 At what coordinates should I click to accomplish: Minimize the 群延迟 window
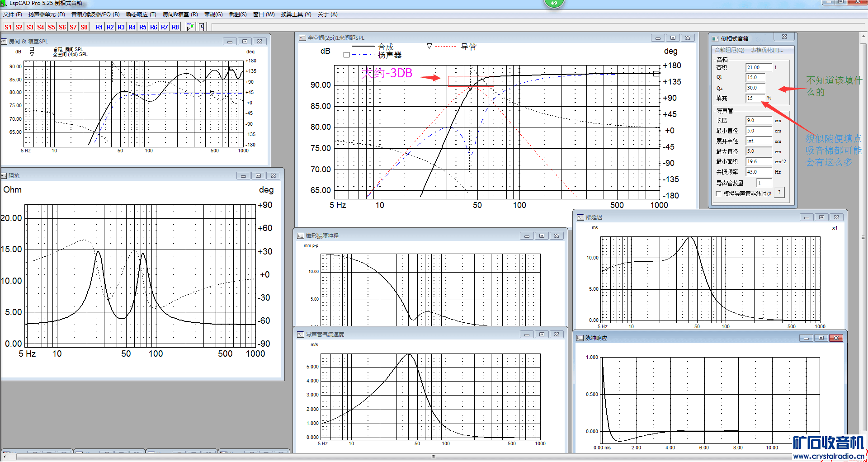pos(807,217)
